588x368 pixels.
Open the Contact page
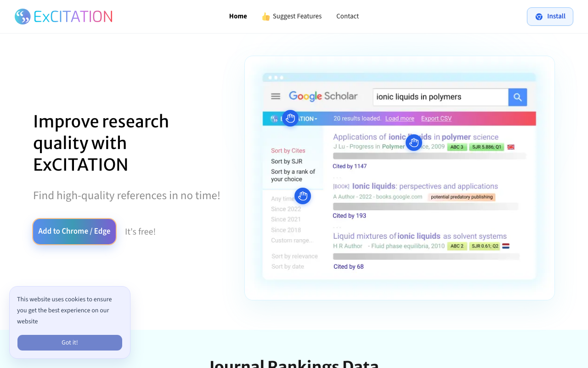pos(347,17)
